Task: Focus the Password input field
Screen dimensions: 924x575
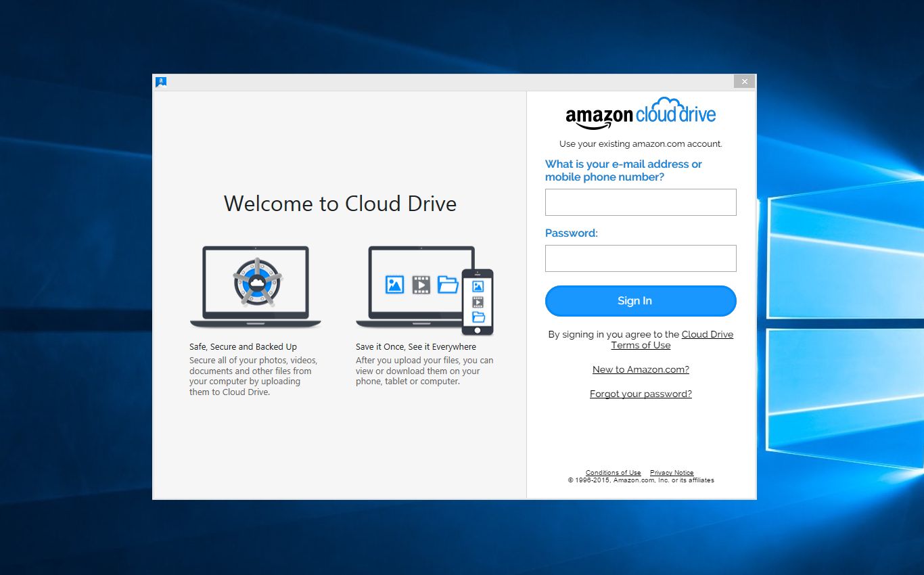Action: tap(641, 258)
